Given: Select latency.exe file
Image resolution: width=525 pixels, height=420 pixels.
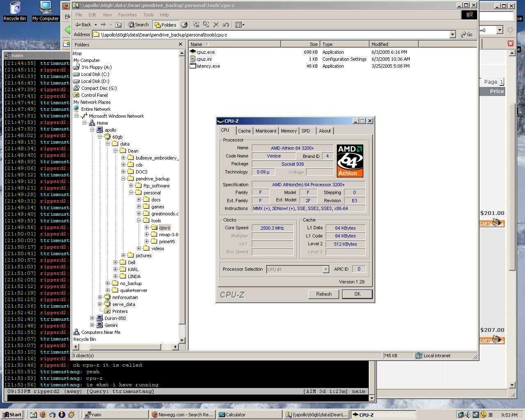Looking at the screenshot, I should pyautogui.click(x=205, y=66).
